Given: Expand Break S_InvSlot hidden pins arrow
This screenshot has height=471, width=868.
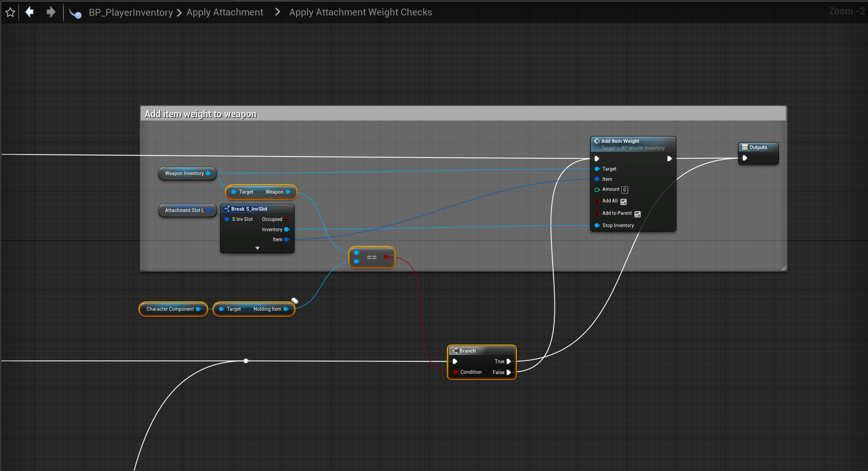Looking at the screenshot, I should (x=257, y=248).
